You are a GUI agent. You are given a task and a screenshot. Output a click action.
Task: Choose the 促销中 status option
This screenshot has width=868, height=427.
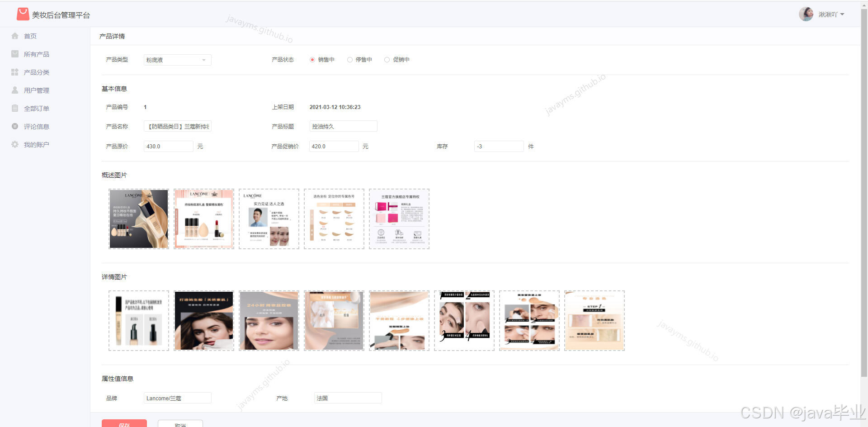387,60
